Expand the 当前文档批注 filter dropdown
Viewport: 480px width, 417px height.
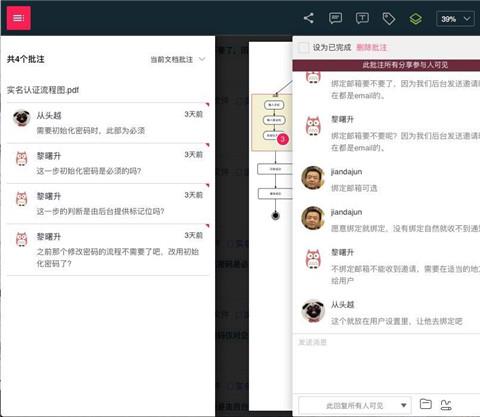click(x=178, y=60)
